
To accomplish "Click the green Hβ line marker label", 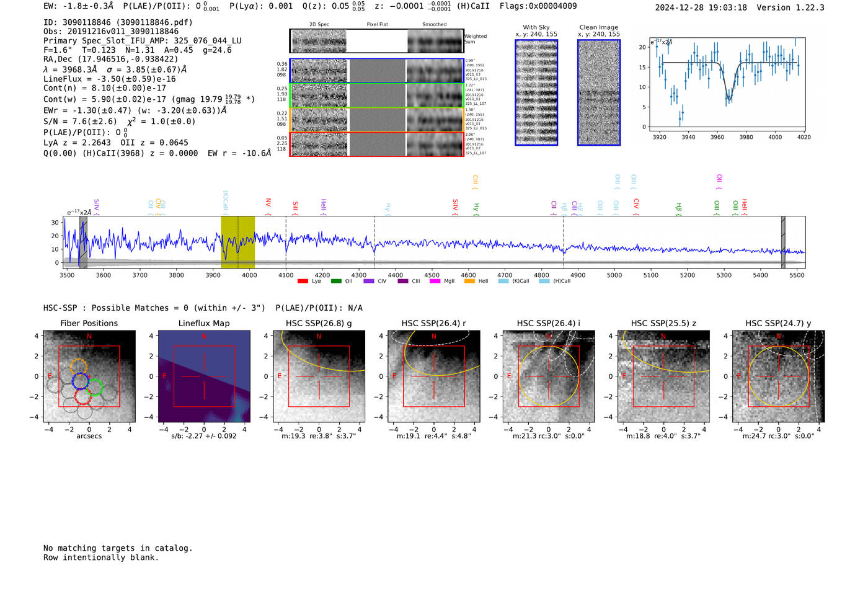I will [x=678, y=210].
